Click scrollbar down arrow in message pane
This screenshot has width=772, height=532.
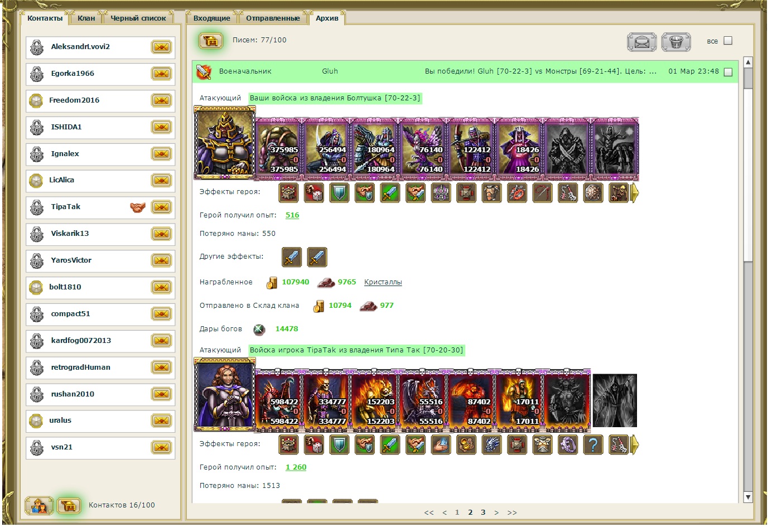[748, 497]
